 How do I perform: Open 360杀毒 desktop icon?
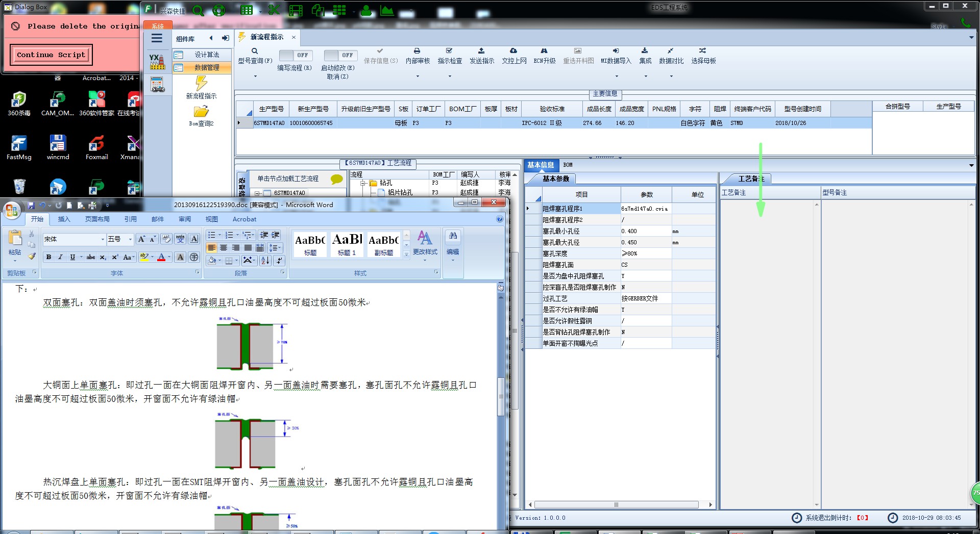coord(19,104)
